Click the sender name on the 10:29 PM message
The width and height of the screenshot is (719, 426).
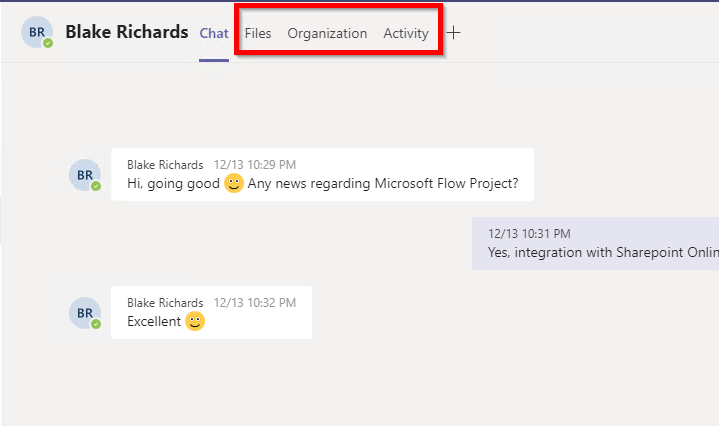[x=165, y=164]
